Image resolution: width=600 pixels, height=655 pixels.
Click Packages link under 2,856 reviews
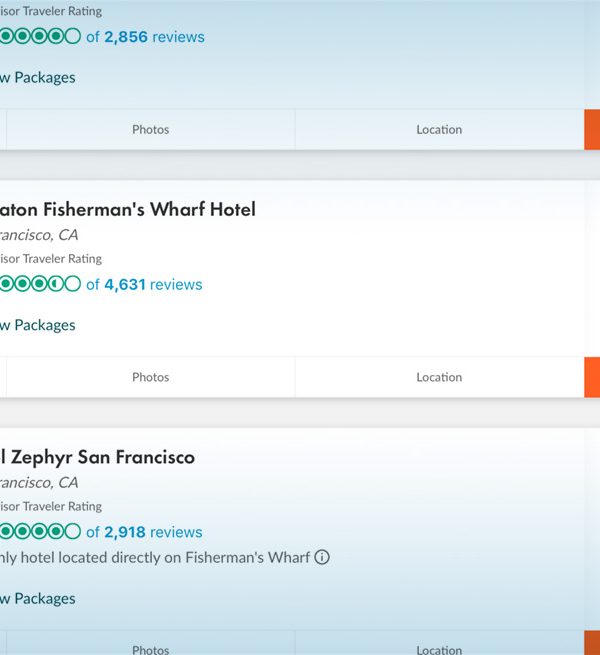[x=38, y=78]
